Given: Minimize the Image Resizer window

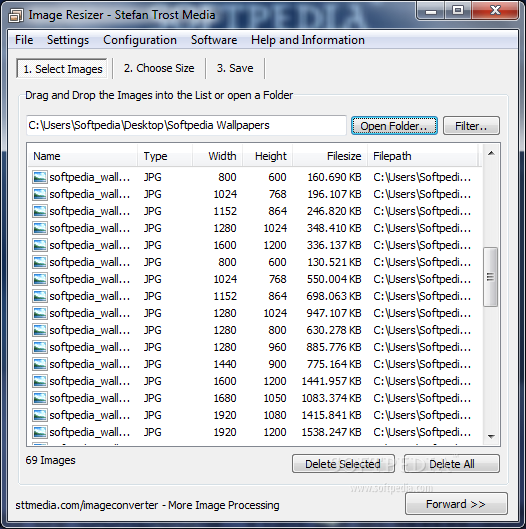Looking at the screenshot, I should [x=431, y=11].
